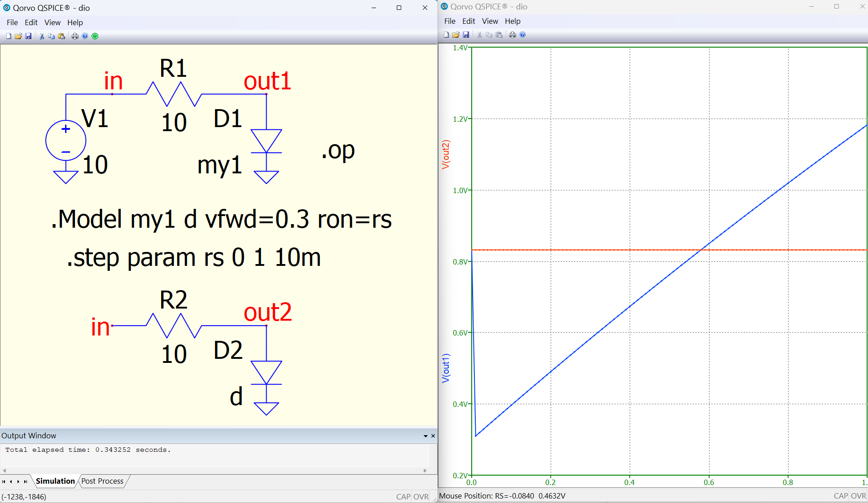Minimize the waveform window
This screenshot has height=503, width=868.
[811, 6]
